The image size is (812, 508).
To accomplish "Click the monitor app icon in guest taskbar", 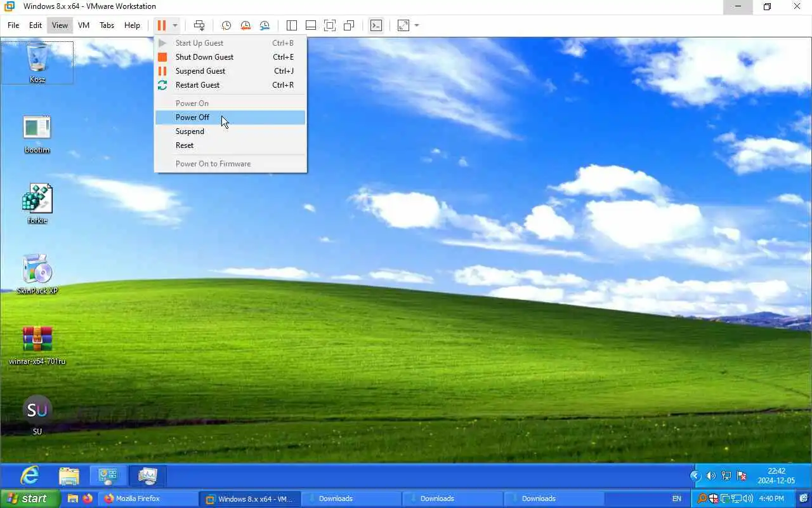I will 147,476.
